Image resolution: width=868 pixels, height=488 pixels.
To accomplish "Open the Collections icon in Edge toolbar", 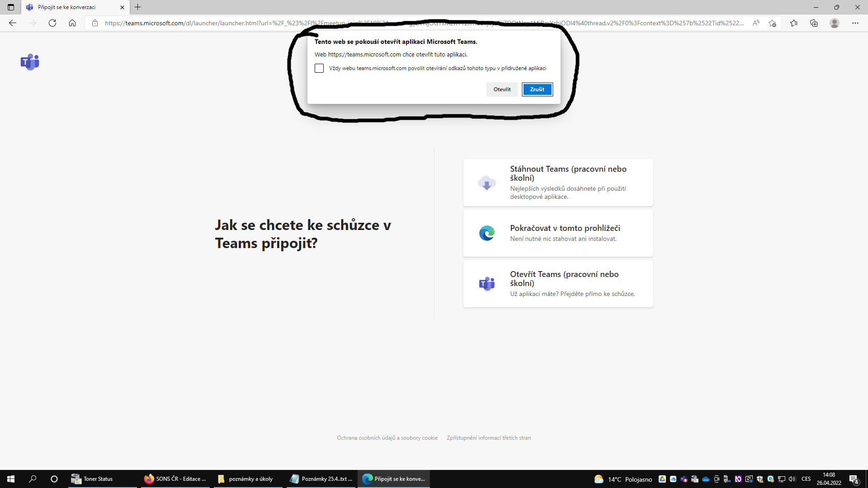I will tap(814, 23).
